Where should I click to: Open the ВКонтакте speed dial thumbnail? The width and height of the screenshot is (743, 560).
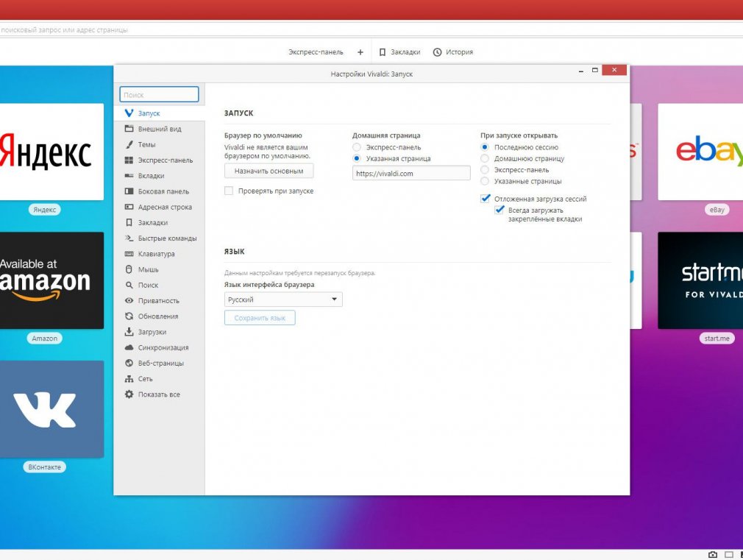click(51, 409)
